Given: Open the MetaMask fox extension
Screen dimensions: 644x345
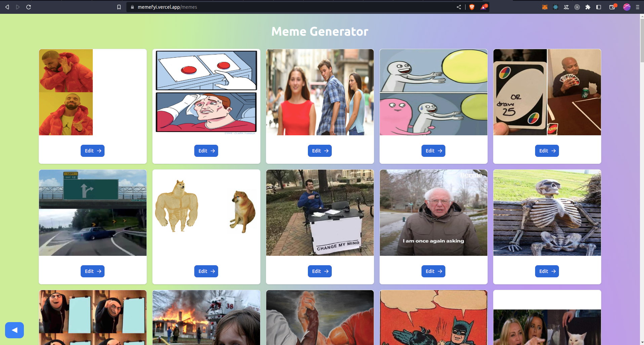Looking at the screenshot, I should coord(545,7).
